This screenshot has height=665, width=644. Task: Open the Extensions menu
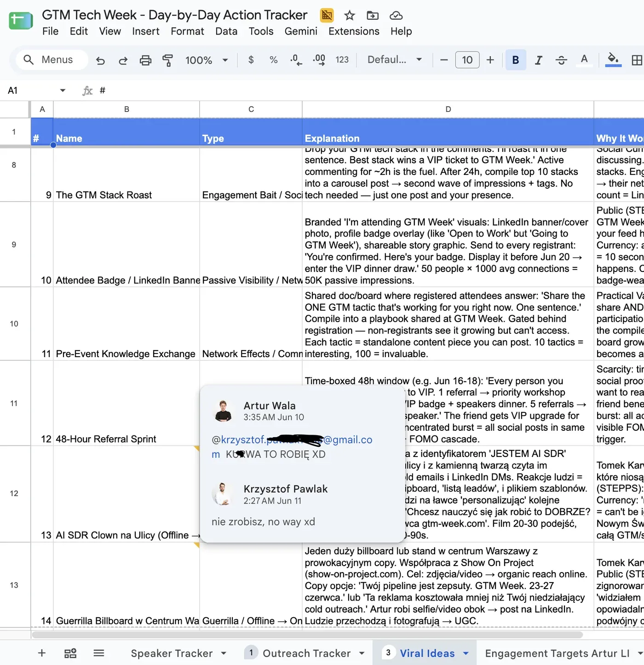coord(354,31)
